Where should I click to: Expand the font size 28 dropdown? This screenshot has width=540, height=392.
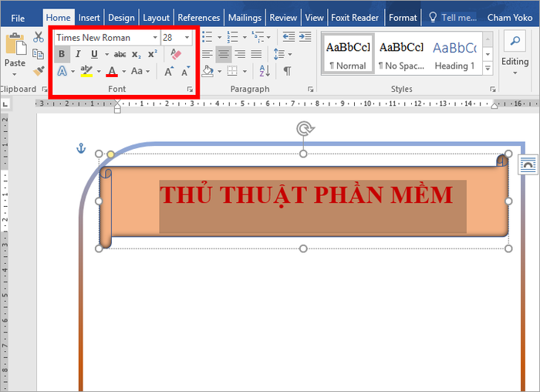[187, 37]
